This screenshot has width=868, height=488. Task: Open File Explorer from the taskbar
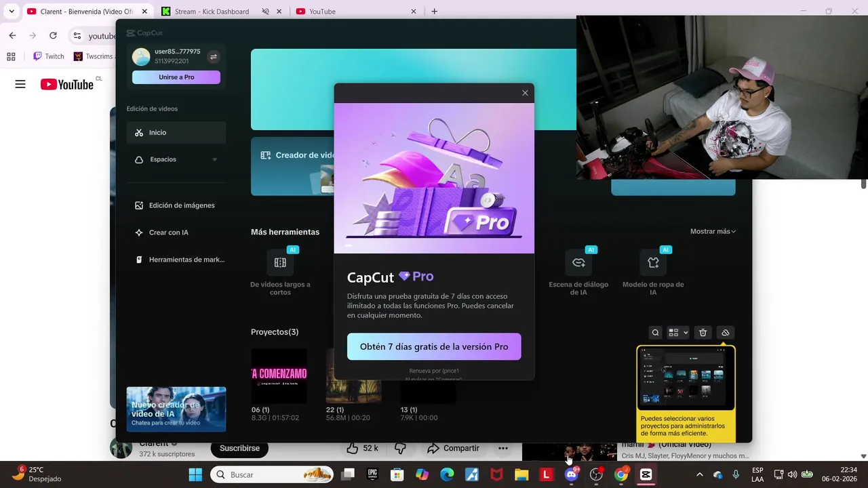click(x=521, y=475)
